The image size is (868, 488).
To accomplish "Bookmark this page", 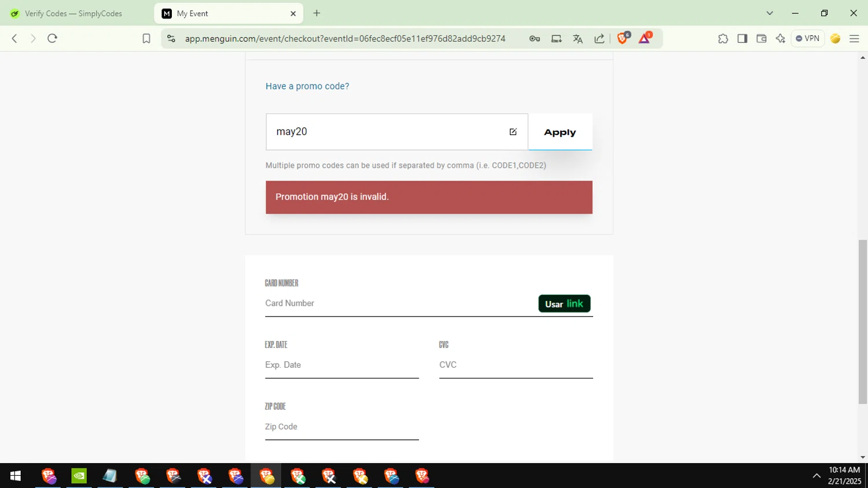I will pyautogui.click(x=146, y=38).
